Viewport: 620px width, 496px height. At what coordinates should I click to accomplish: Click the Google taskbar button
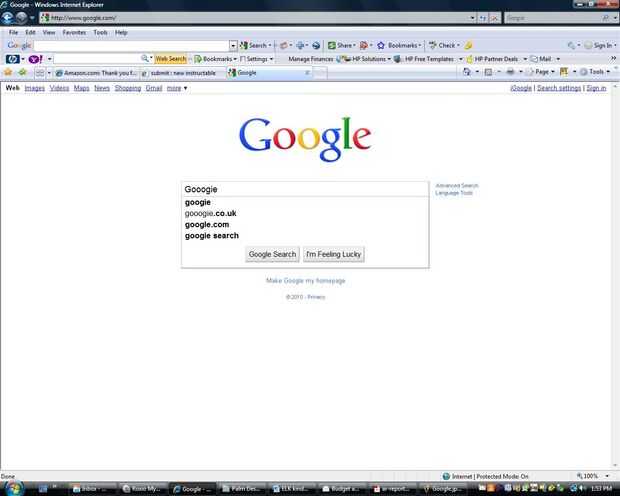(193, 489)
